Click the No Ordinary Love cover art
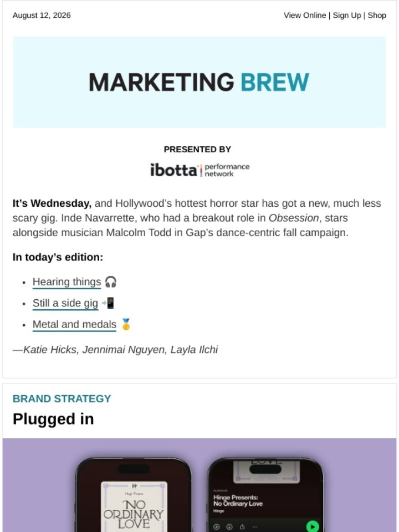399x532 pixels. [134, 507]
